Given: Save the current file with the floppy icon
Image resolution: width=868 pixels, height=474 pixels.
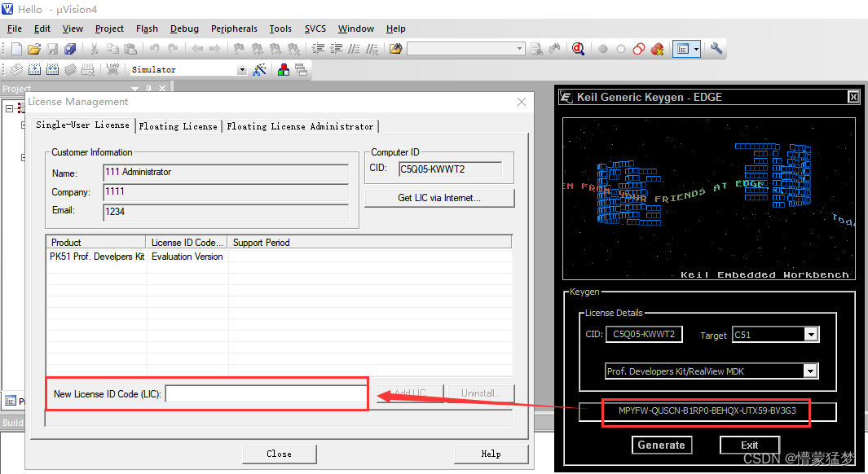Looking at the screenshot, I should 53,49.
